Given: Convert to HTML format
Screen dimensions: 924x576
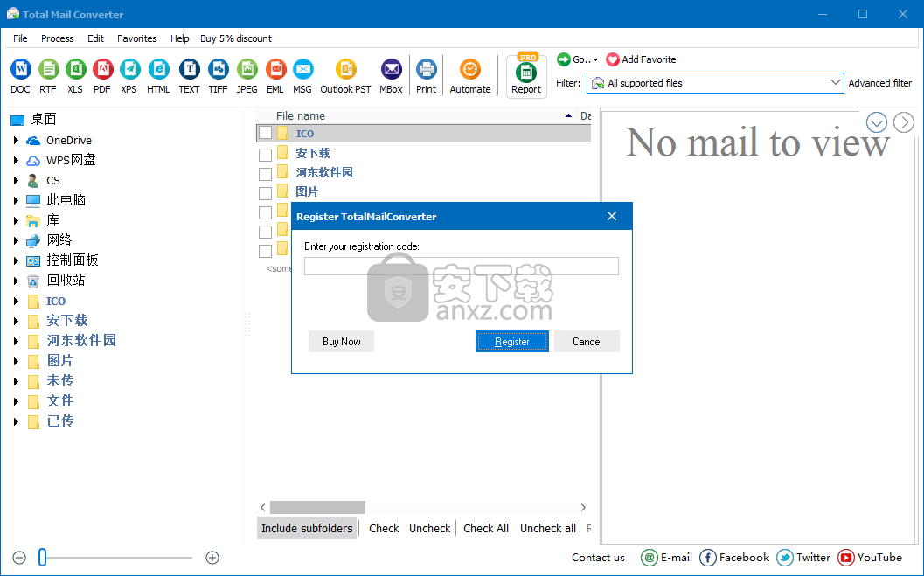Looking at the screenshot, I should tap(158, 76).
